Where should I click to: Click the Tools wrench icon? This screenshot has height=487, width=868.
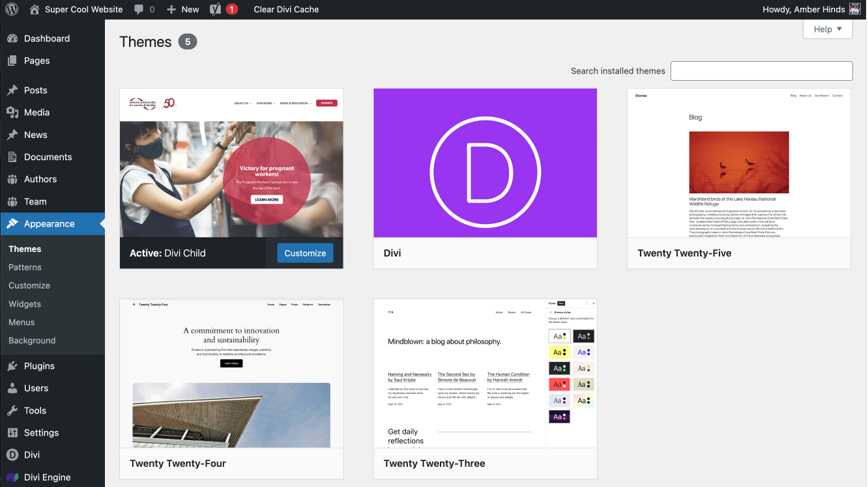(x=12, y=411)
